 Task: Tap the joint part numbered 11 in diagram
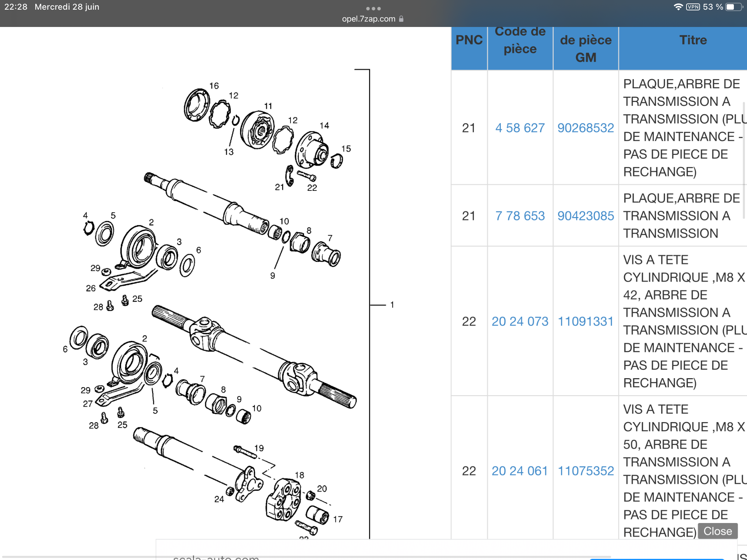tap(257, 130)
